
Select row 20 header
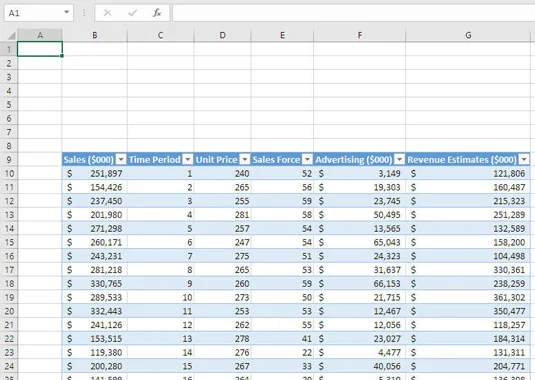pyautogui.click(x=9, y=311)
